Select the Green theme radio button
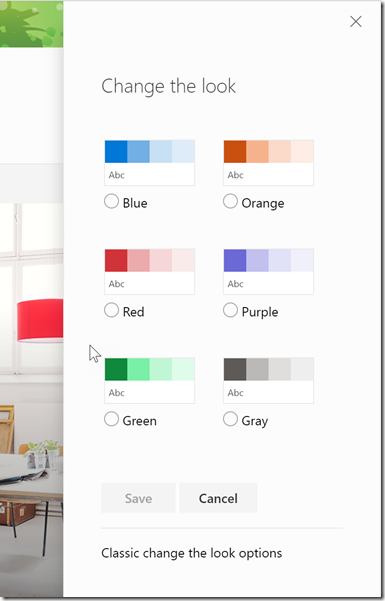 [111, 419]
